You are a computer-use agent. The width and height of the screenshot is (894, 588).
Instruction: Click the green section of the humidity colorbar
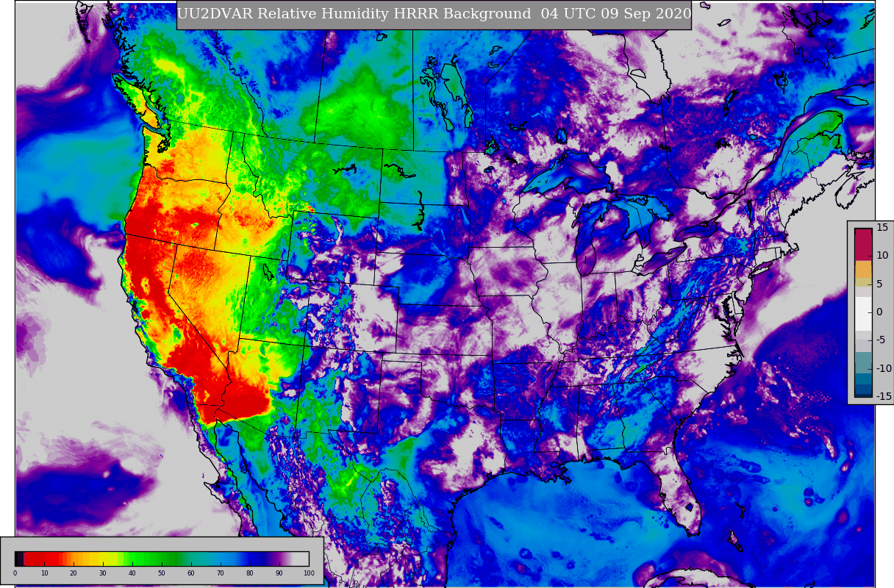coord(154,559)
